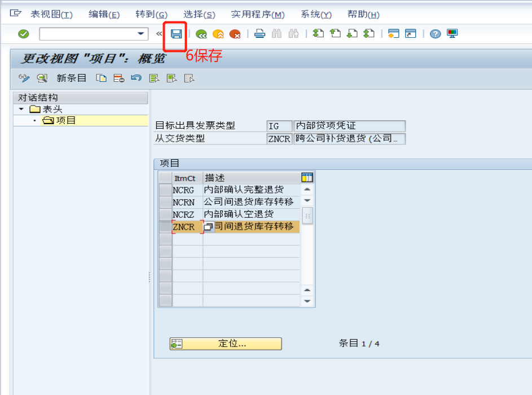Image resolution: width=532 pixels, height=395 pixels.
Task: Click the scroll down arrow below the top arrow
Action: [307, 200]
